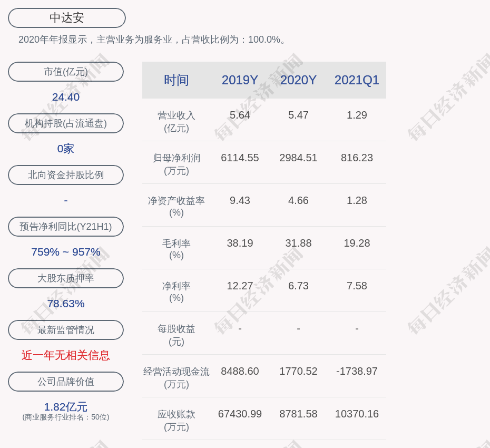Click ROE value 9.43
The image size is (490, 448).
coord(240,200)
